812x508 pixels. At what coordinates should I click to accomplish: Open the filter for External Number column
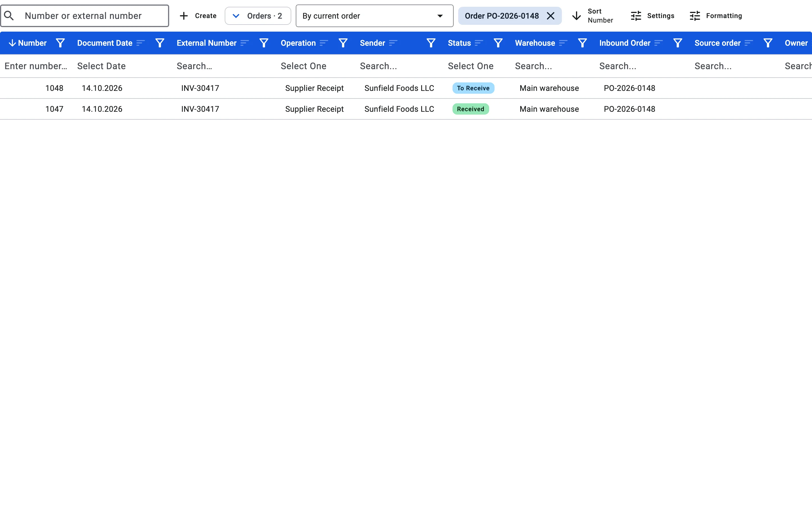pos(264,43)
